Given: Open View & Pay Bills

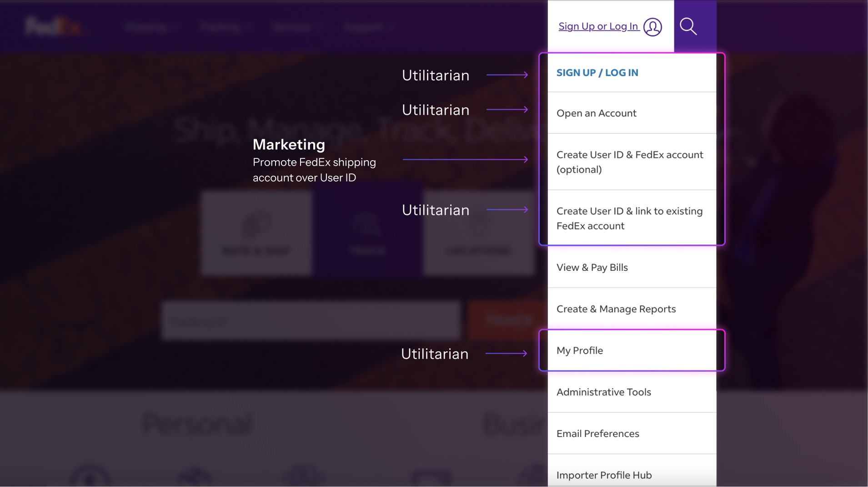Looking at the screenshot, I should pos(632,267).
